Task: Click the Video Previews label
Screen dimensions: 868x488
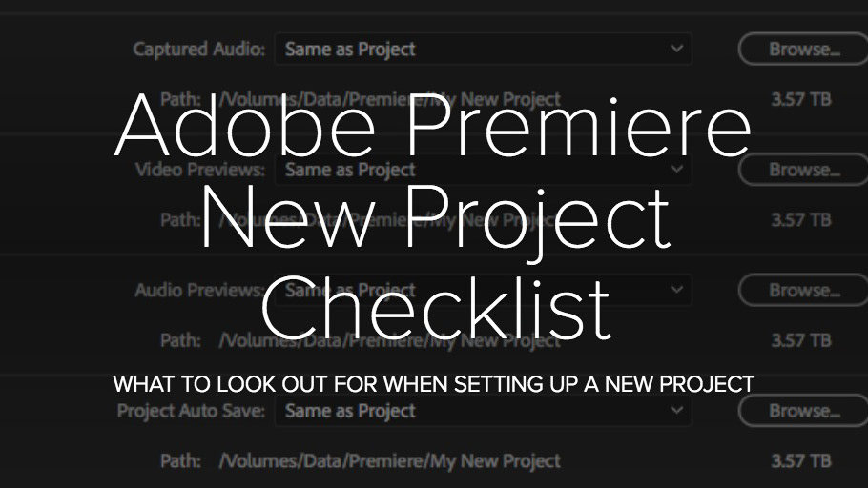Action: coord(199,170)
